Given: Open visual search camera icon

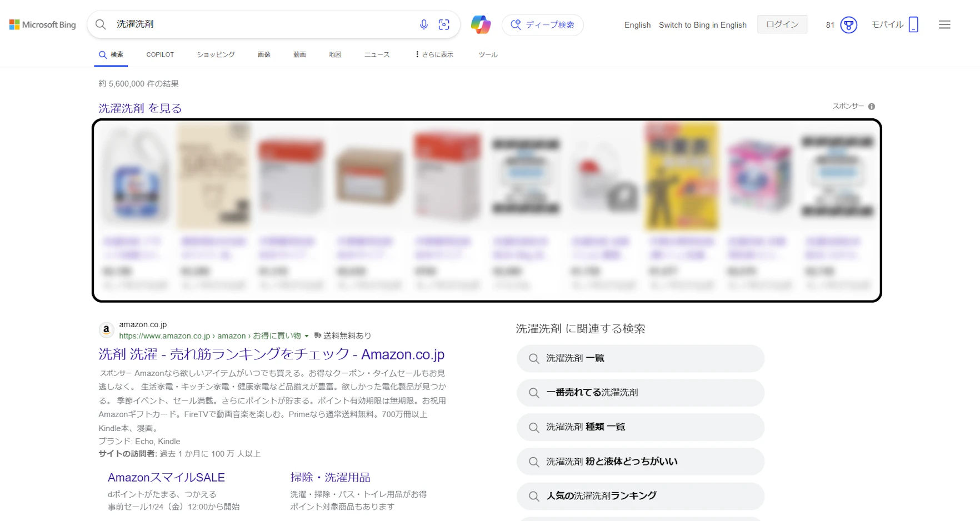Looking at the screenshot, I should pyautogui.click(x=444, y=24).
